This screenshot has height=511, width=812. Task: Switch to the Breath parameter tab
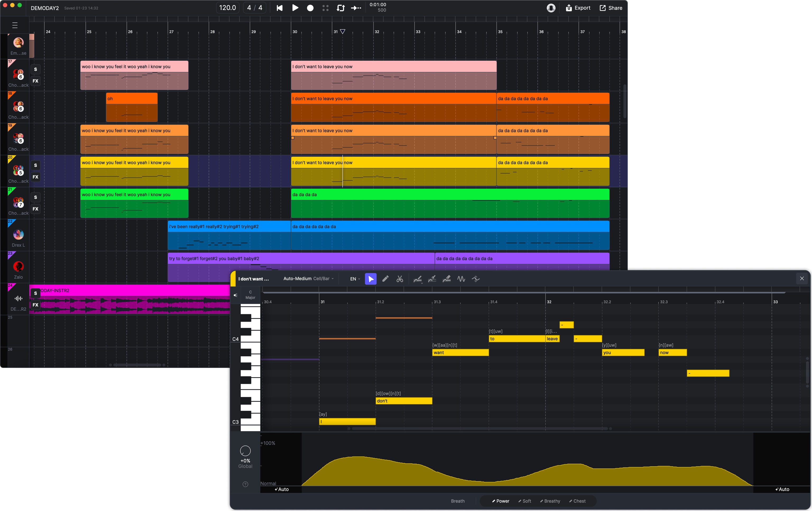pos(457,501)
